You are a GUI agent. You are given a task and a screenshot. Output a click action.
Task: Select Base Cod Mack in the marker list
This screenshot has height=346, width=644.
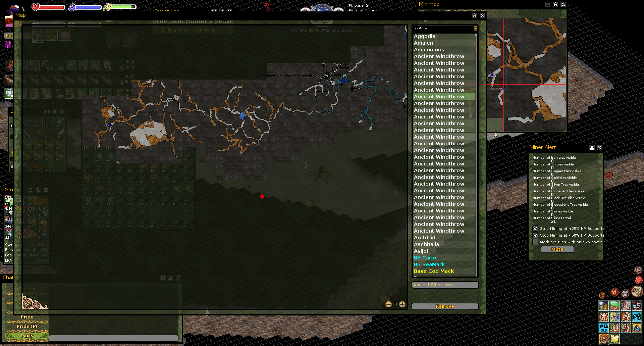(443, 271)
